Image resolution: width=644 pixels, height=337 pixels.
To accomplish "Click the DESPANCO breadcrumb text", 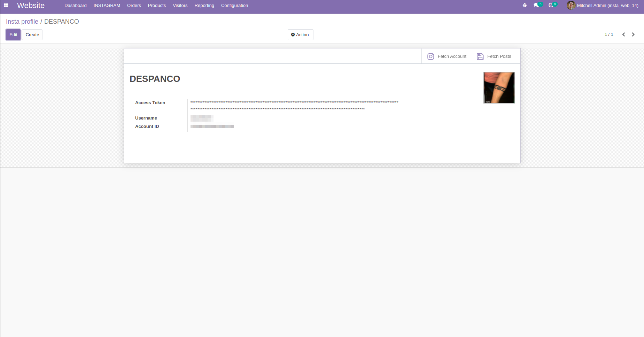I will click(x=62, y=22).
